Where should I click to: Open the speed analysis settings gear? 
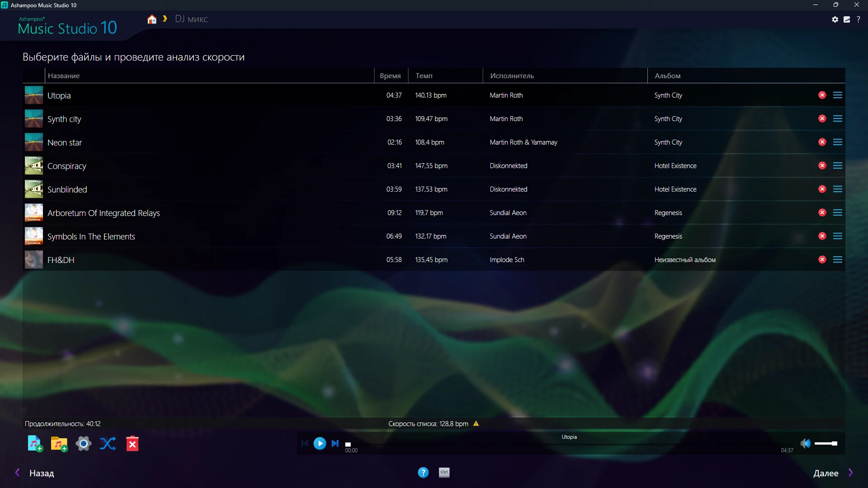[x=84, y=444]
